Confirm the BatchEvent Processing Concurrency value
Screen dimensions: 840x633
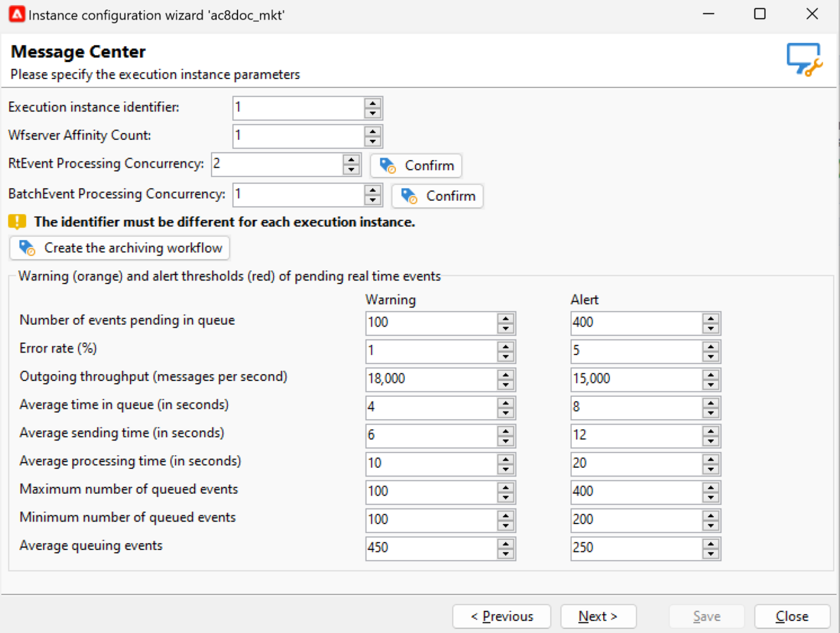pos(438,196)
